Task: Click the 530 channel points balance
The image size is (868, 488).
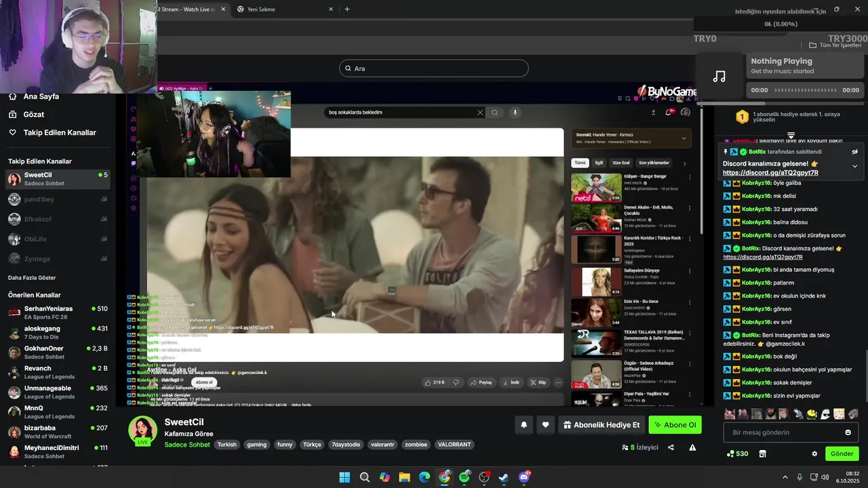Action: (737, 453)
